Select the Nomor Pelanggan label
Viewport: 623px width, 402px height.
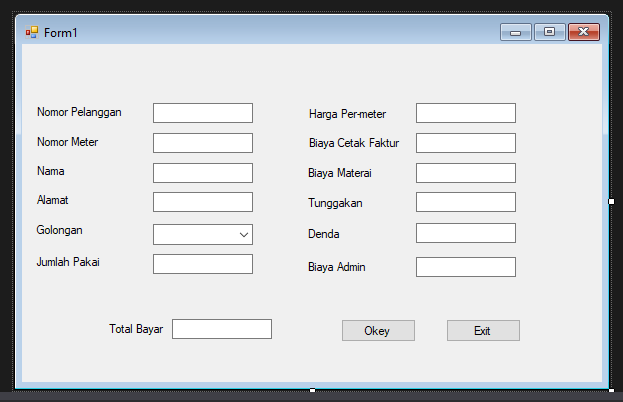(79, 112)
